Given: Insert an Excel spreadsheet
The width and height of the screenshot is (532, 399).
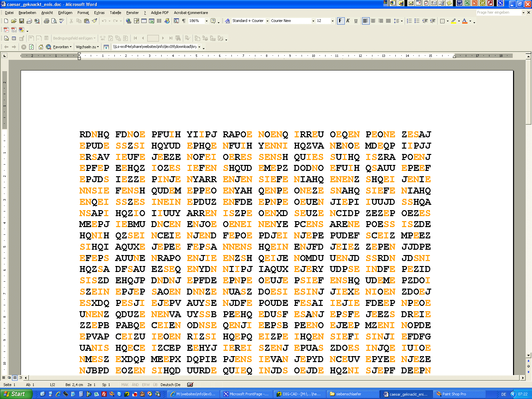Looking at the screenshot, I should point(152,21).
